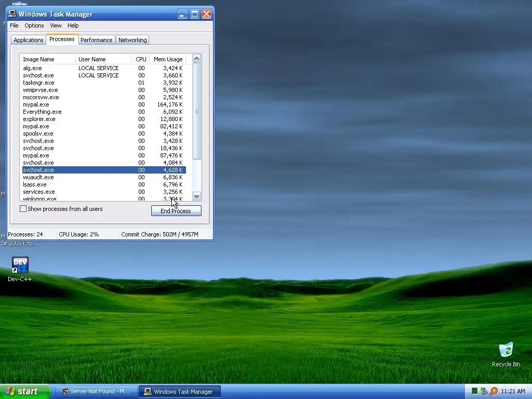Select the lsass.exe process
Screen dimensions: 532x399
pyautogui.click(x=104, y=184)
